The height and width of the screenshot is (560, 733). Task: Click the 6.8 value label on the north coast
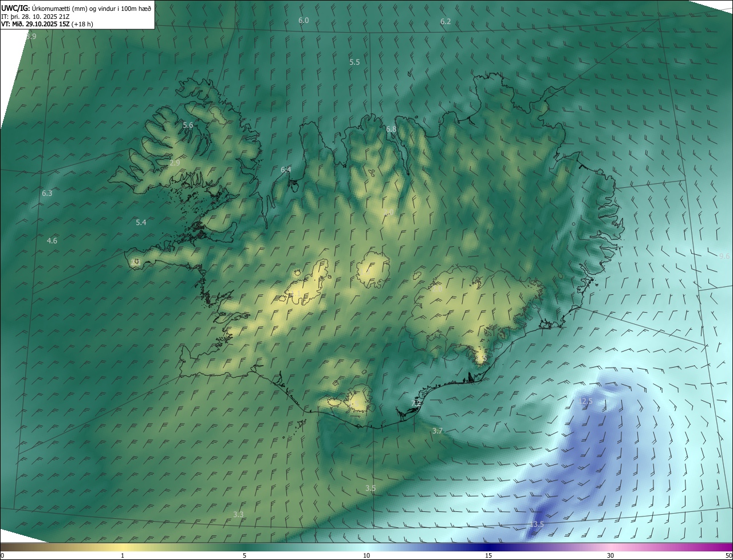391,129
